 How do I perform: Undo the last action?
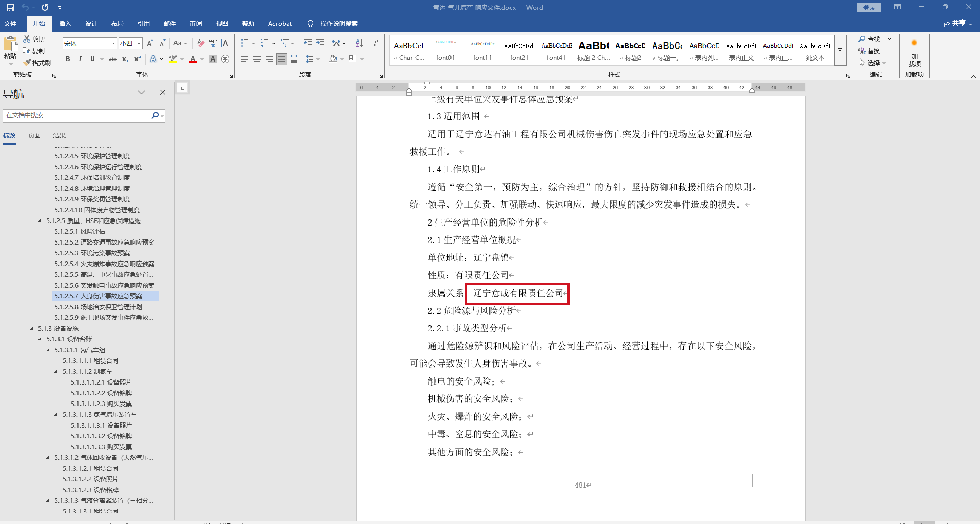(x=25, y=8)
